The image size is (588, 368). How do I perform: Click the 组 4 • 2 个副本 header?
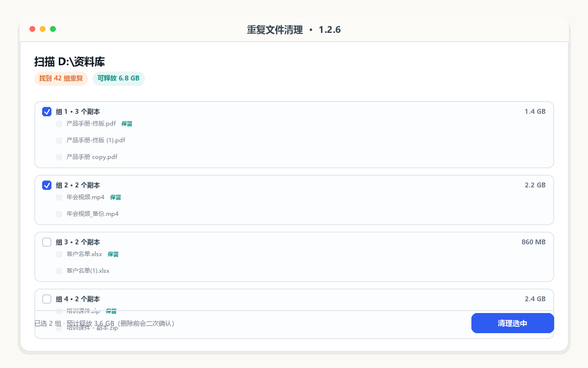(x=78, y=299)
